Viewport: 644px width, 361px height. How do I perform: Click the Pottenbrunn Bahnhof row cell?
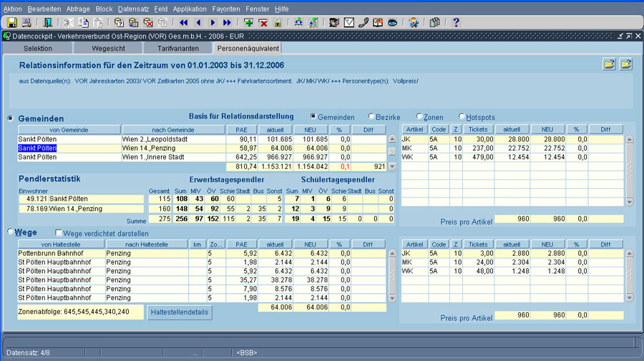(x=62, y=254)
